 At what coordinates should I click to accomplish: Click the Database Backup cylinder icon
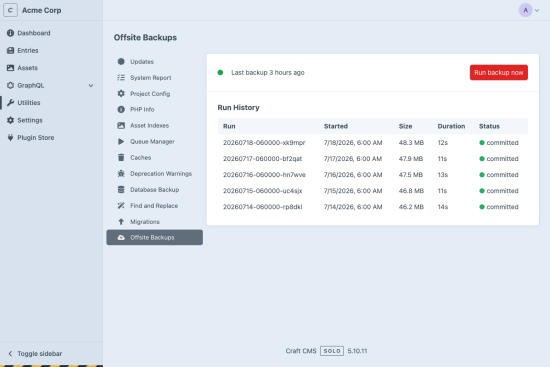[x=121, y=189]
